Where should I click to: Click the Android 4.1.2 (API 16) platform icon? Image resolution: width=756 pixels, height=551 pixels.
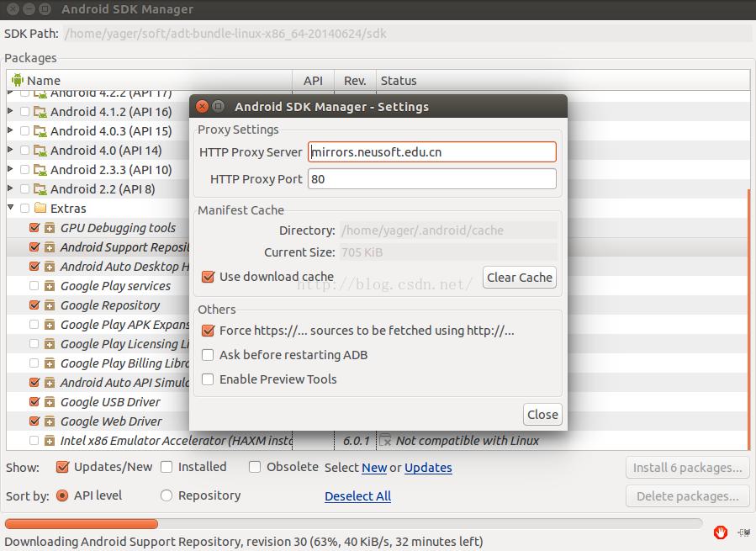pyautogui.click(x=40, y=112)
